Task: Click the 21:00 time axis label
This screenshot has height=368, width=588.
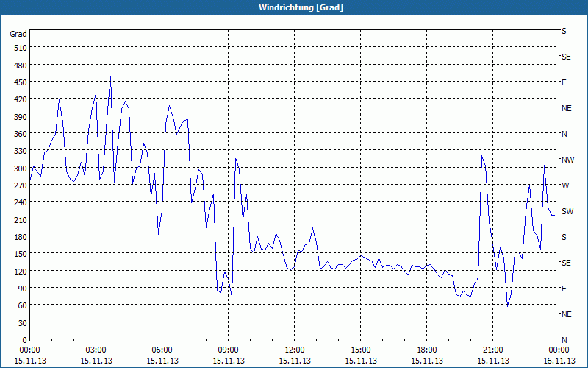Action: [x=492, y=350]
